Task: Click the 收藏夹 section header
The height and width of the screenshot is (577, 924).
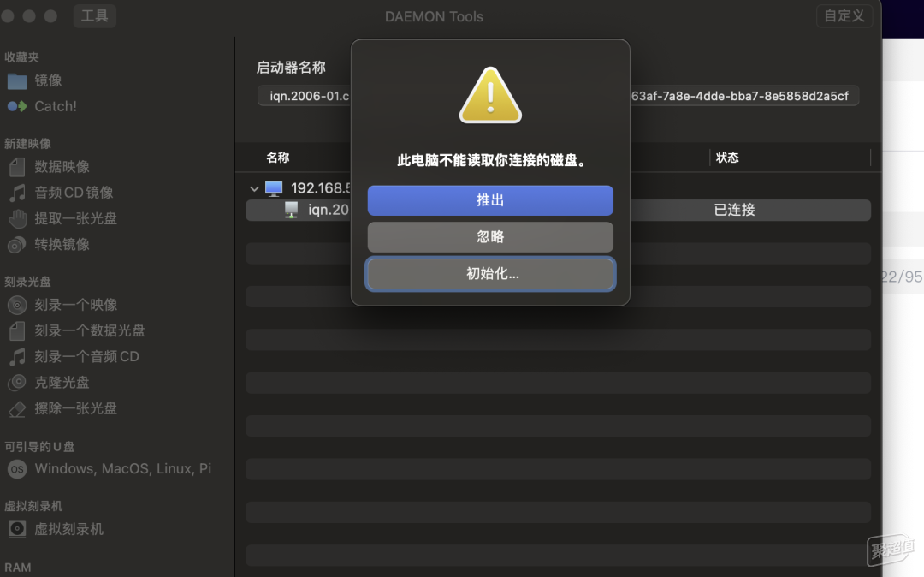Action: coord(21,57)
